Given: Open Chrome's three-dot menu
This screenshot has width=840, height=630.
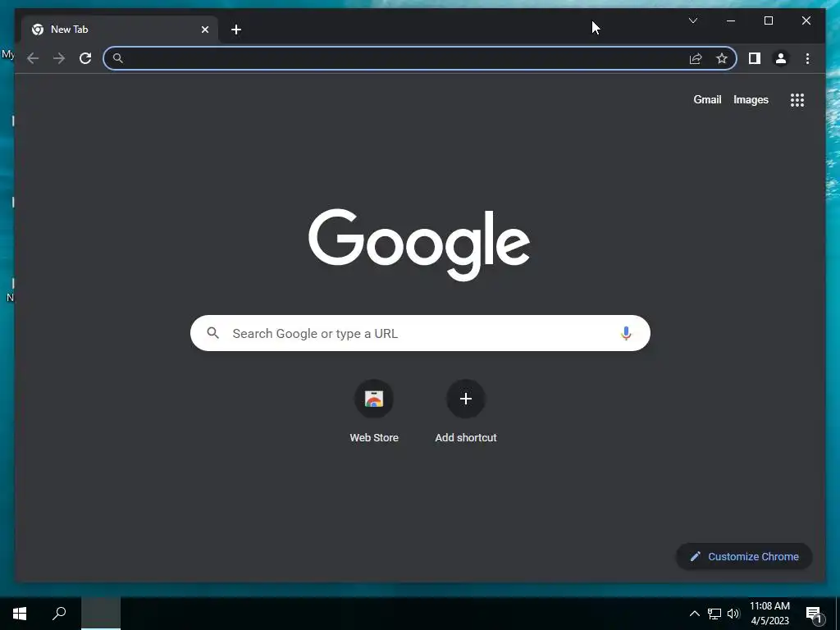Looking at the screenshot, I should (x=807, y=58).
